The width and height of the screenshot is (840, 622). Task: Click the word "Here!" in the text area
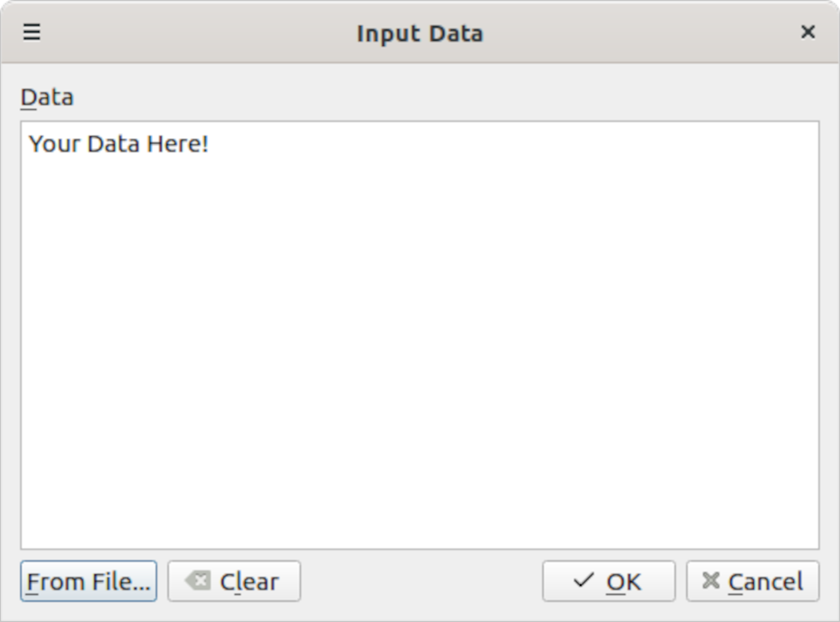coord(177,144)
